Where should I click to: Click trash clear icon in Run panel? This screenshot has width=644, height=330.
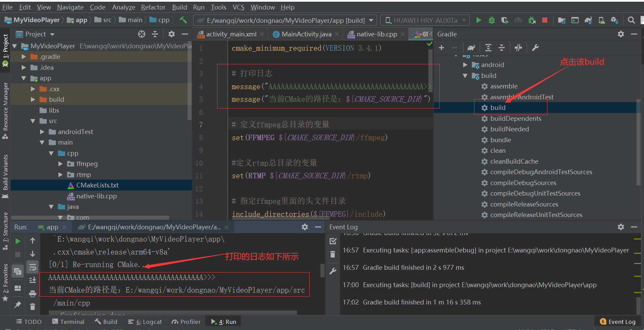(x=33, y=307)
